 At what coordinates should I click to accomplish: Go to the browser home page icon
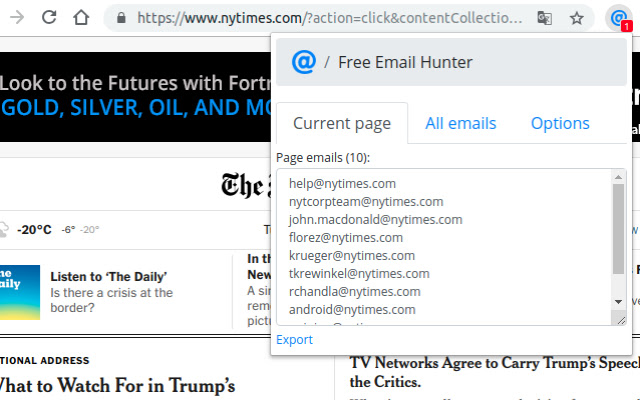(81, 17)
